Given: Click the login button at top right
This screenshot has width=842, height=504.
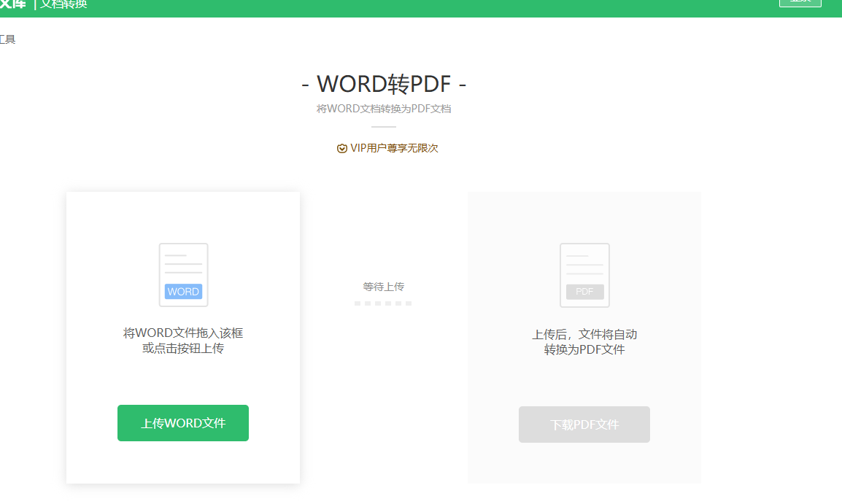Looking at the screenshot, I should tap(800, 3).
